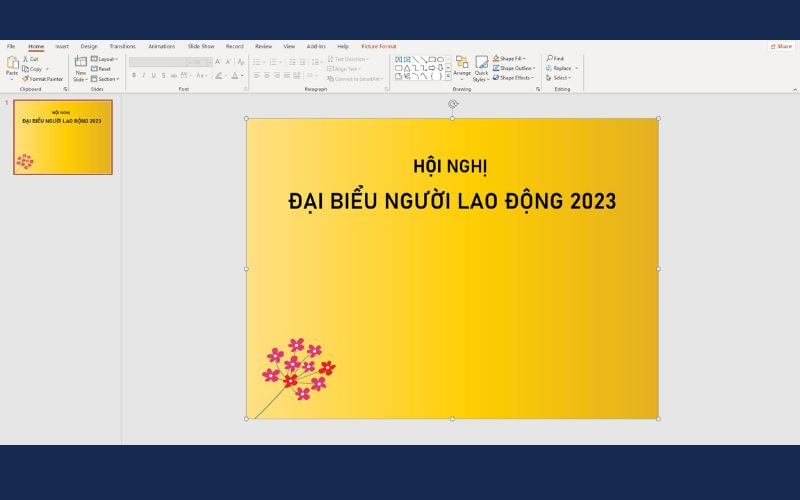This screenshot has height=500, width=800.
Task: Click the font name box
Action: coord(160,62)
